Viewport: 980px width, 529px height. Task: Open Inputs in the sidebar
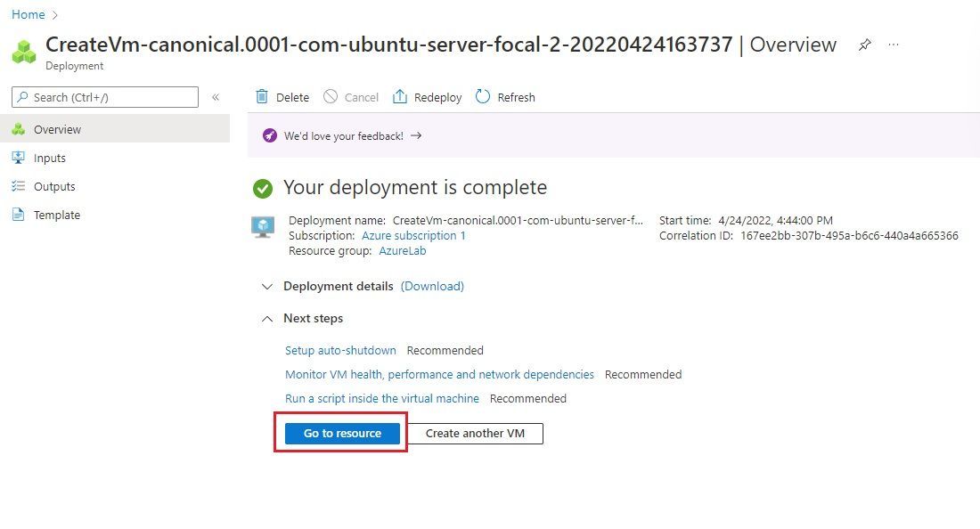(x=115, y=158)
